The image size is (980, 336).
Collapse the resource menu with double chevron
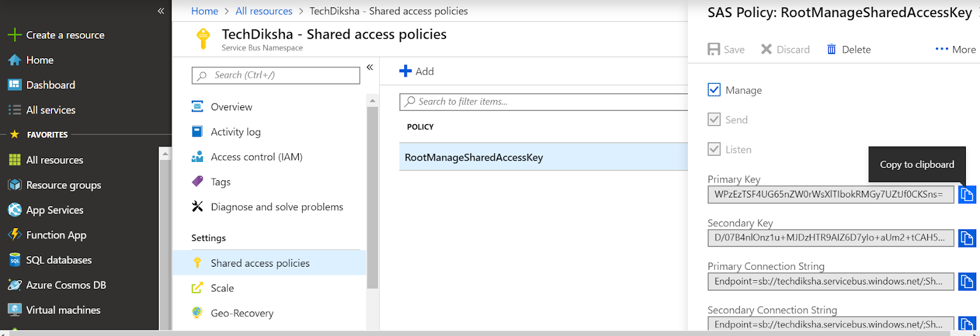370,67
